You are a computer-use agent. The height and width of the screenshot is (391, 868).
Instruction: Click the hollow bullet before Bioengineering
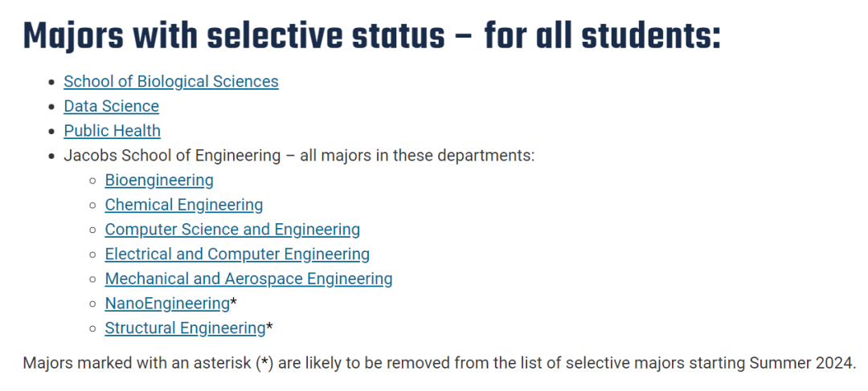click(x=93, y=181)
